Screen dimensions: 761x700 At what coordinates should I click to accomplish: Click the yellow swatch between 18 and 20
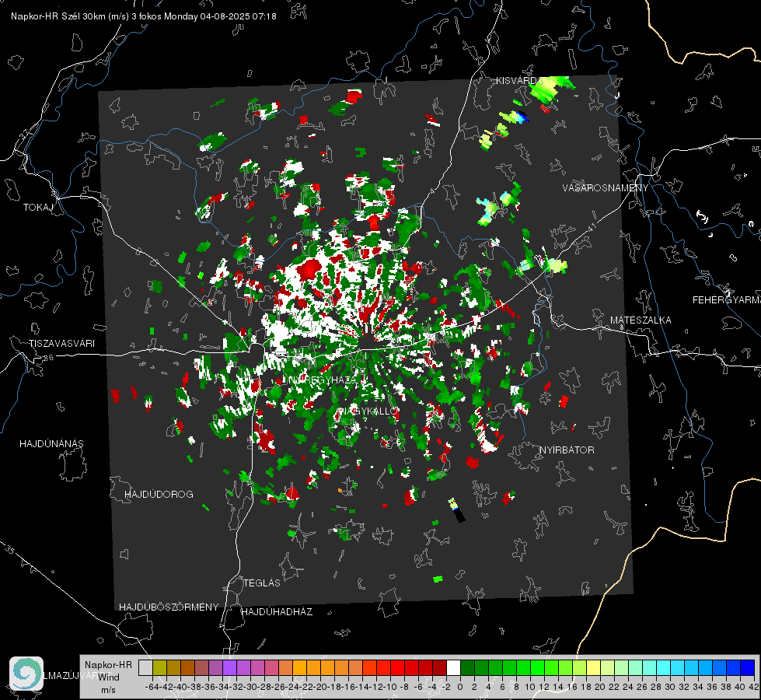[593, 667]
